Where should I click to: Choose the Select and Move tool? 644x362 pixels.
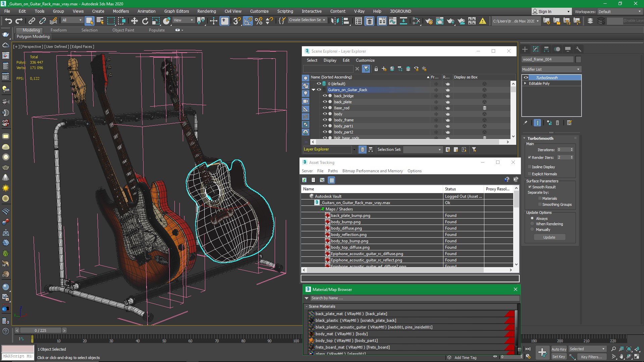click(134, 21)
